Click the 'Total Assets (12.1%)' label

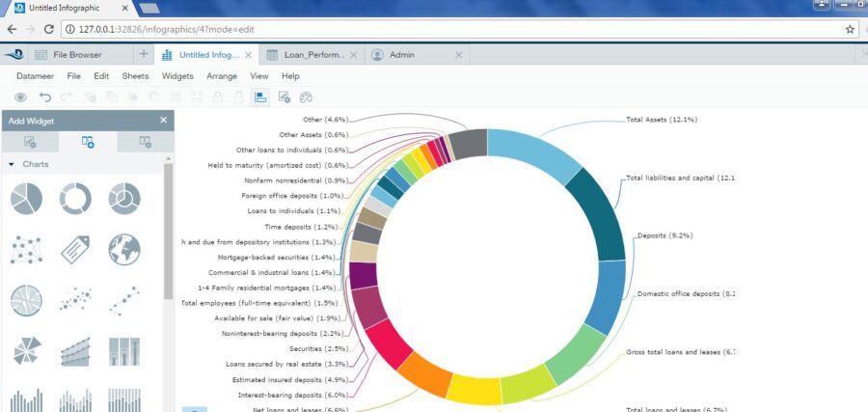coord(662,120)
